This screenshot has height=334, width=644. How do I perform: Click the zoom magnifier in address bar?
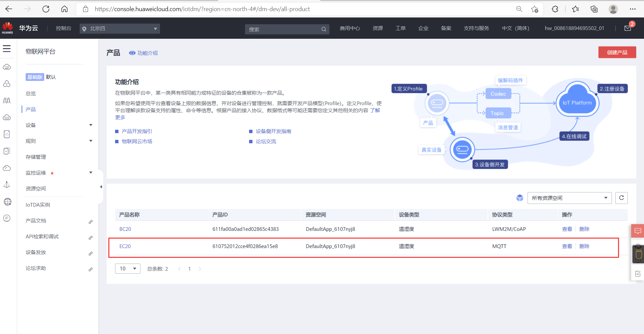click(519, 9)
